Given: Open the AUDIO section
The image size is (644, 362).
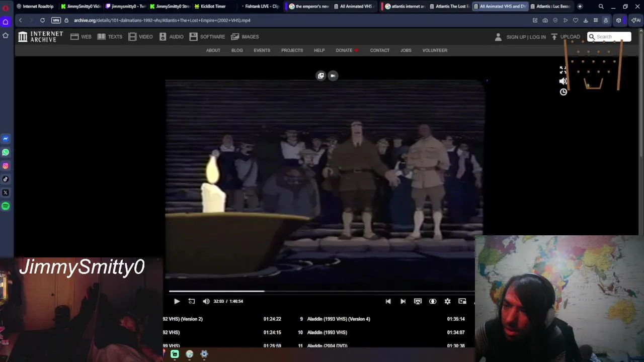Looking at the screenshot, I should tap(171, 37).
